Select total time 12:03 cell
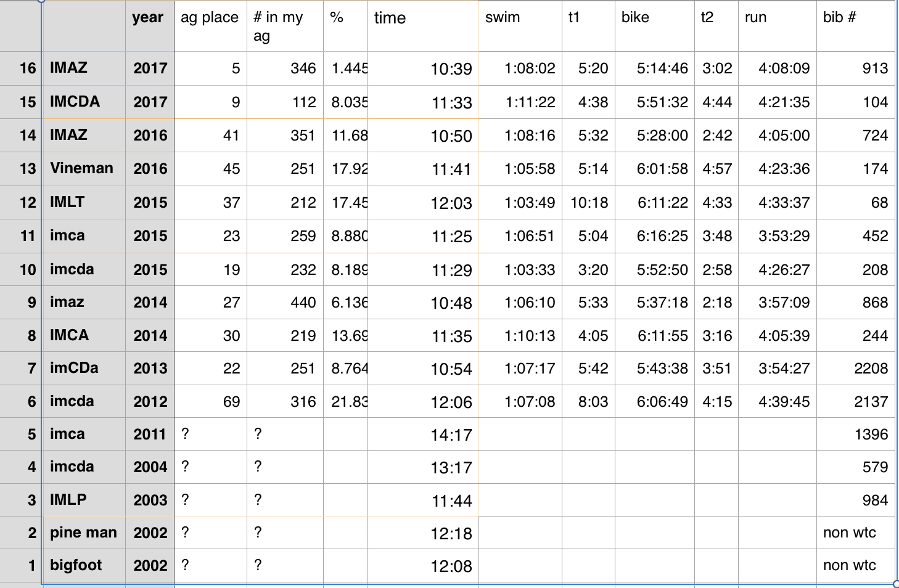The width and height of the screenshot is (899, 588). click(423, 203)
